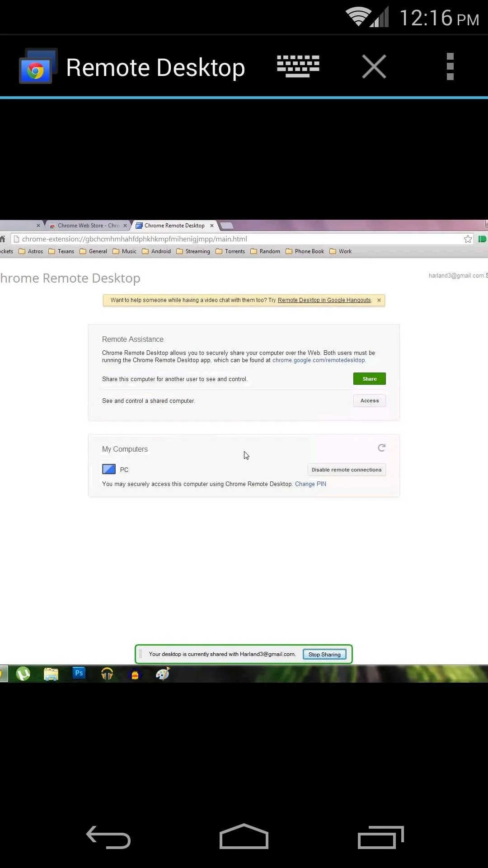Open the Music bookmarks folder
Viewport: 488px width, 868px height.
click(x=124, y=251)
